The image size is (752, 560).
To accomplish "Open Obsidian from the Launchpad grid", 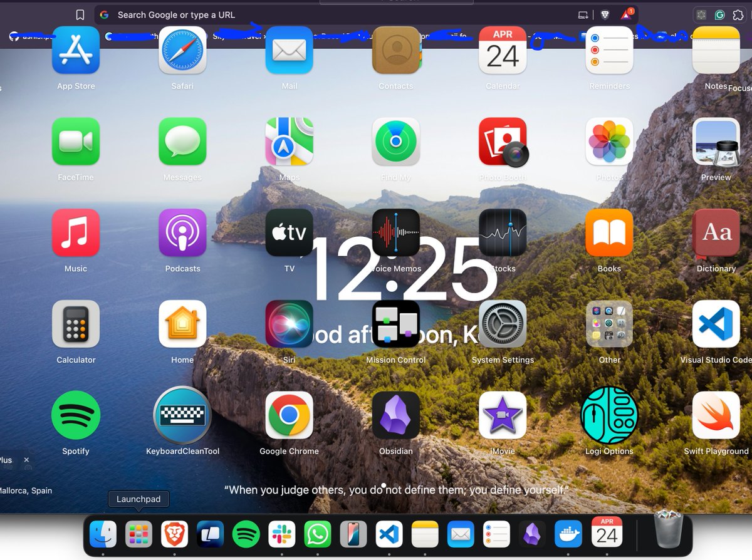I will click(396, 415).
